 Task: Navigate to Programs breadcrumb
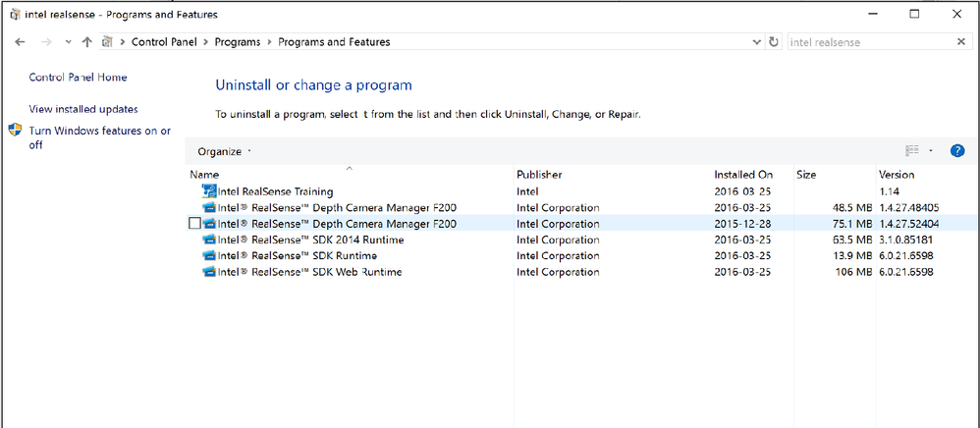pyautogui.click(x=238, y=42)
